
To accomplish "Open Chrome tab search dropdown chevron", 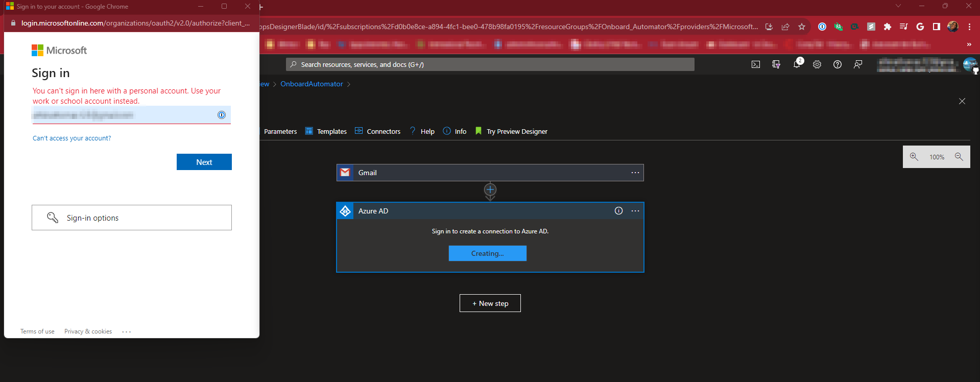I will tap(898, 6).
